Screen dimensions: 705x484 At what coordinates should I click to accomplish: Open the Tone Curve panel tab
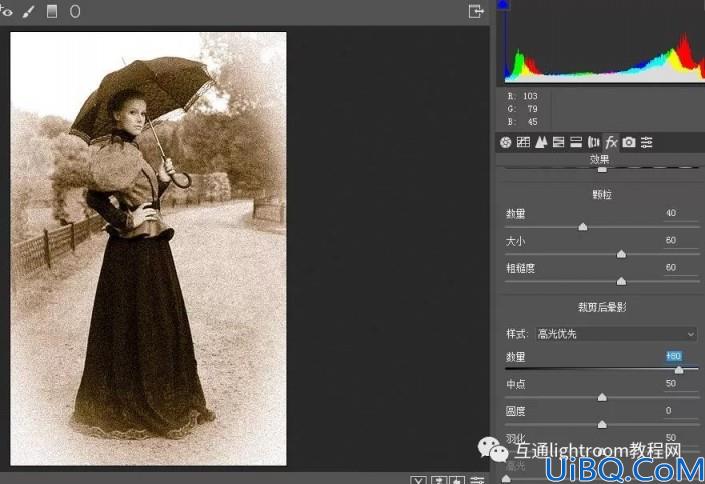523,143
